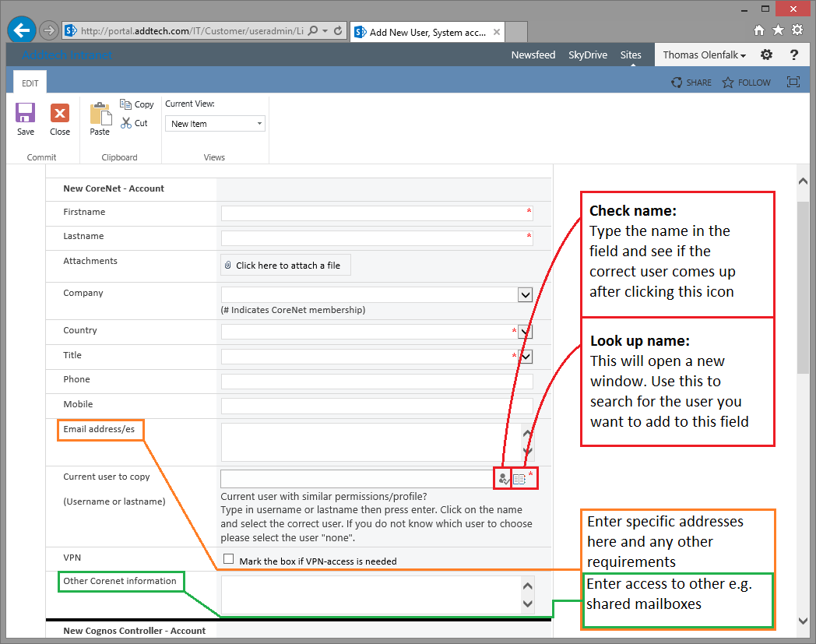Click the browser forward arrow

(48, 30)
